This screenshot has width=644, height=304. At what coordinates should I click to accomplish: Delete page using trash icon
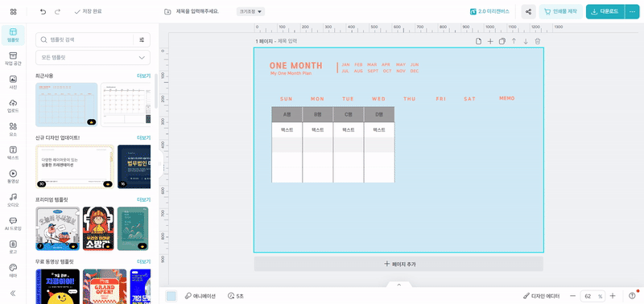(538, 42)
